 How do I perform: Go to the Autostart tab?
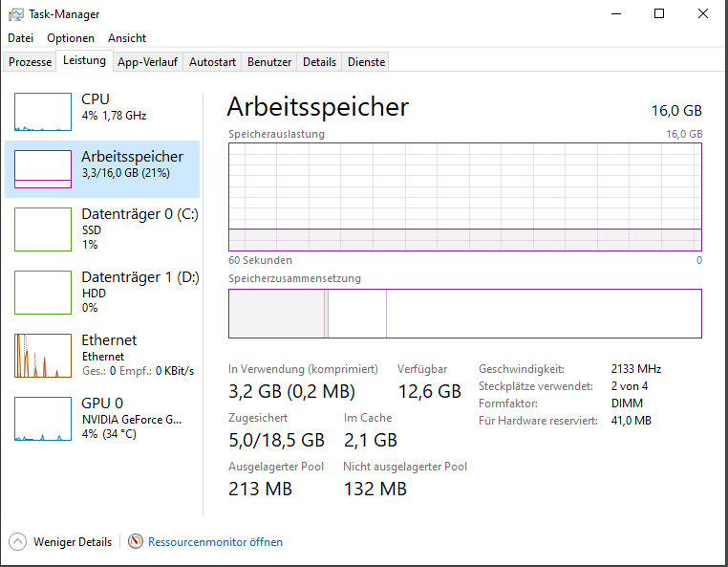coord(212,62)
